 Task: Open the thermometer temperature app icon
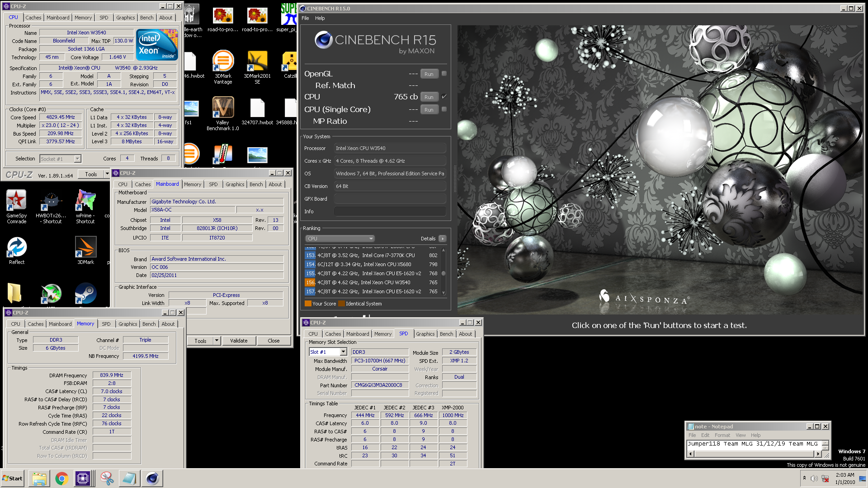[x=223, y=155]
